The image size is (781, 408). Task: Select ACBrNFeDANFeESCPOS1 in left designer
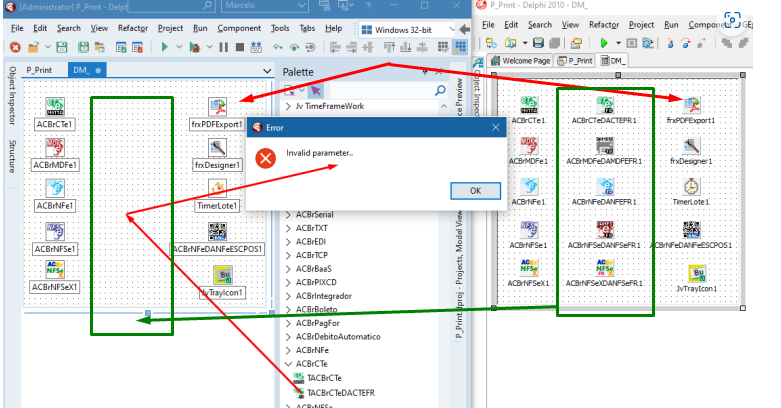pos(217,232)
